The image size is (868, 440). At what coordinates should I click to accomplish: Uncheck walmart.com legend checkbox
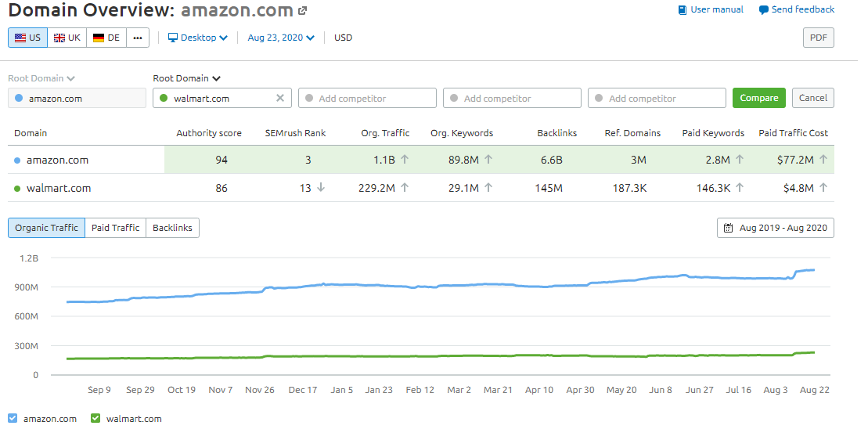[x=95, y=418]
